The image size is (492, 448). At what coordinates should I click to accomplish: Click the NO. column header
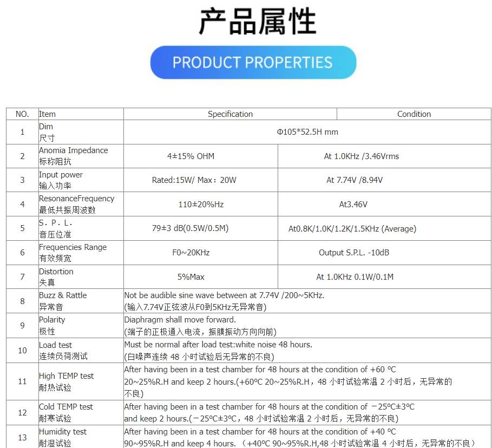(22, 114)
